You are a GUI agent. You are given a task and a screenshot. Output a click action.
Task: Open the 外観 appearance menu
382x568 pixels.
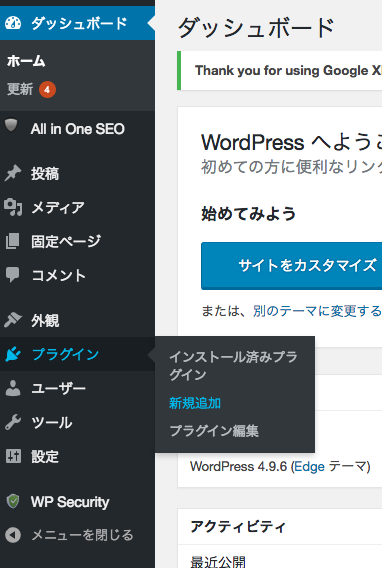click(77, 320)
